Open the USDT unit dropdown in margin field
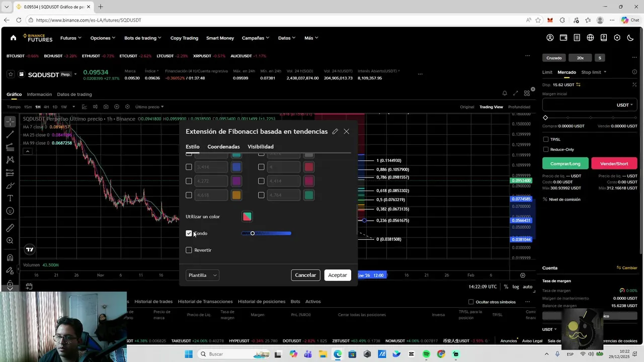The height and width of the screenshot is (362, 644). (625, 105)
